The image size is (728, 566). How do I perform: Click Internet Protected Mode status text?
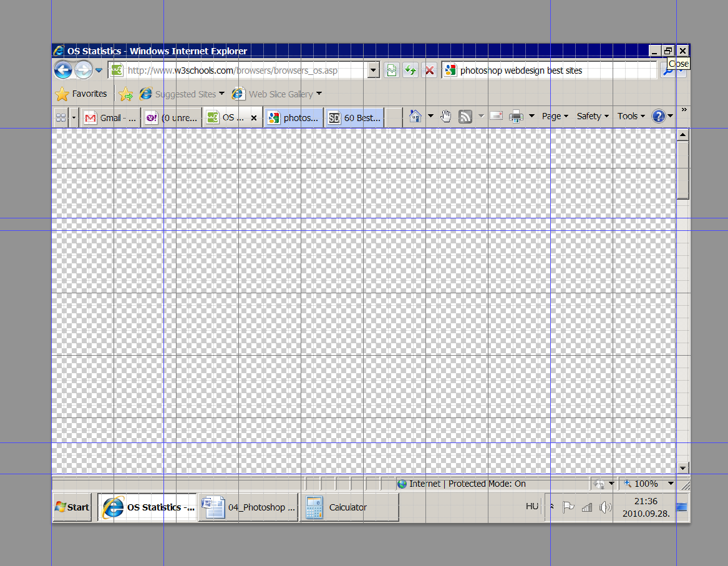(x=467, y=484)
